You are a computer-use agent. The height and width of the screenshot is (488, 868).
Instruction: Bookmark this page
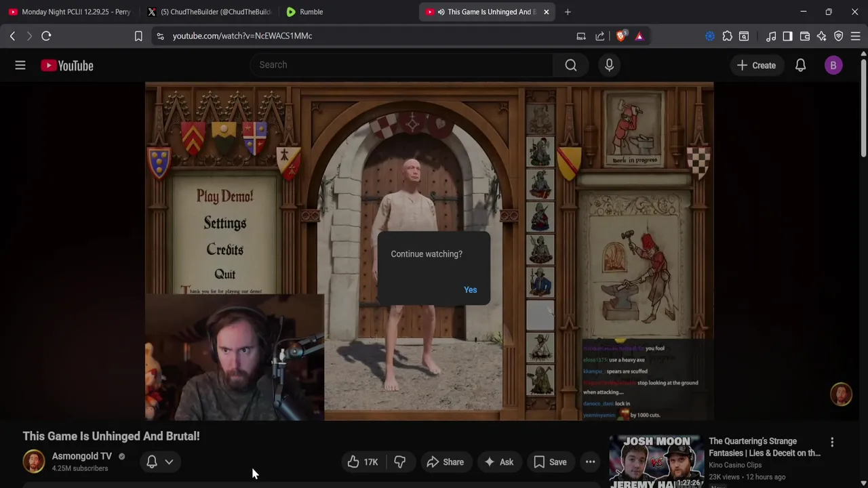[x=138, y=36]
